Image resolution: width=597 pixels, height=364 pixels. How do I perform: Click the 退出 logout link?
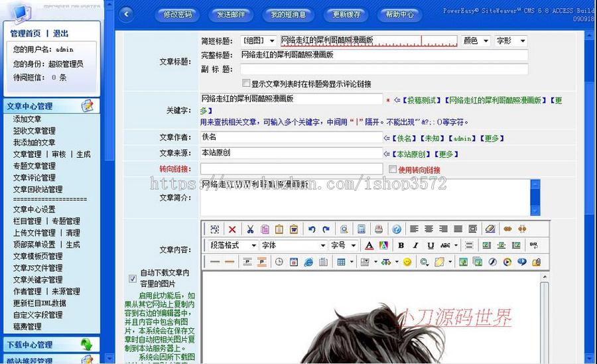(x=60, y=34)
